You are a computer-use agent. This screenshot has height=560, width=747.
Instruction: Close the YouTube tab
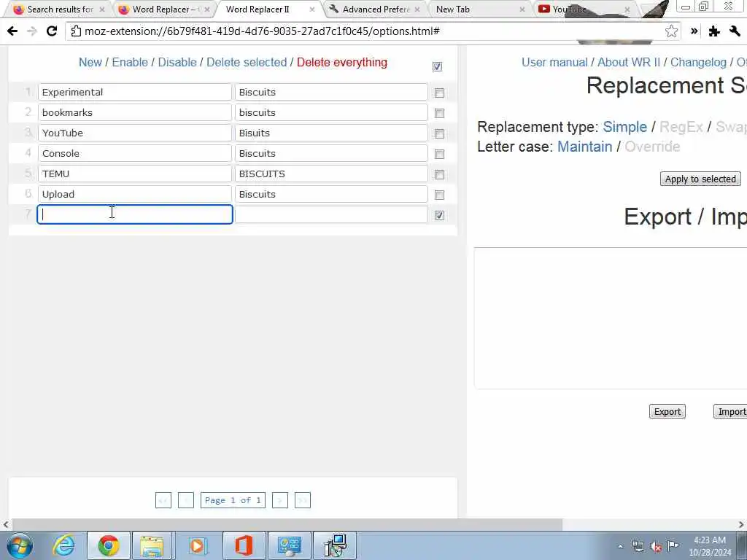627,9
